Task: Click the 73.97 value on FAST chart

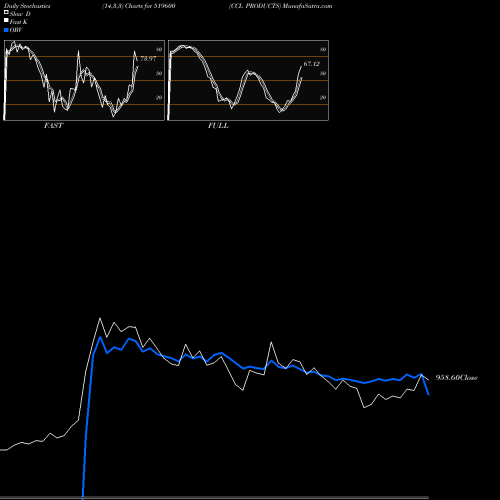Action: [148, 59]
